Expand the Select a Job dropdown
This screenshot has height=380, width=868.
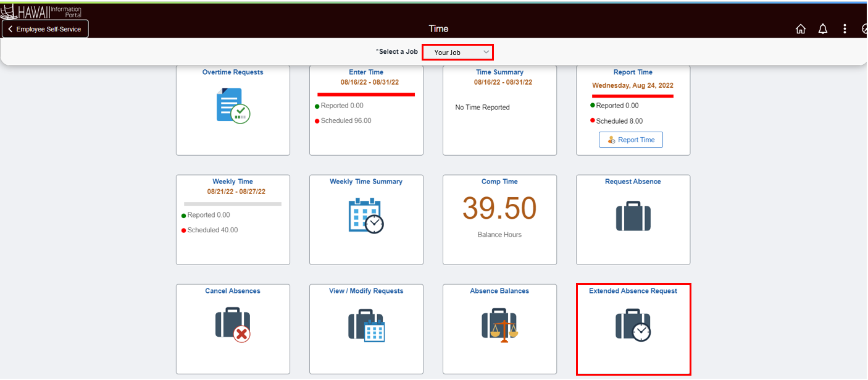tap(457, 53)
